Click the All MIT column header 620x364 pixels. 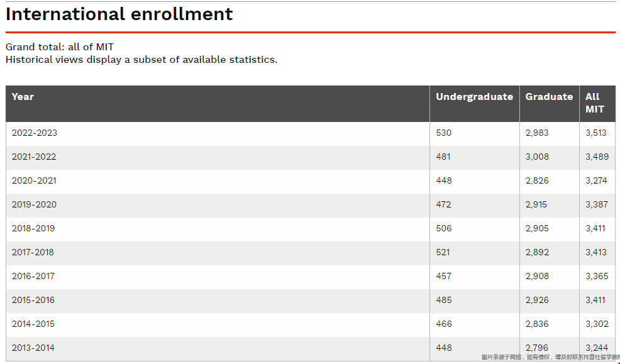(x=595, y=103)
